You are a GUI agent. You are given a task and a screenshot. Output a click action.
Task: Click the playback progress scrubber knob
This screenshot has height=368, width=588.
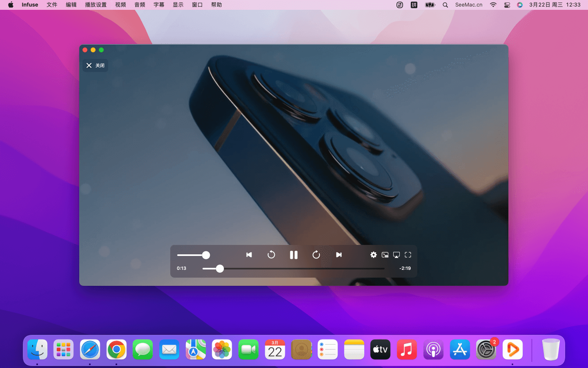220,269
